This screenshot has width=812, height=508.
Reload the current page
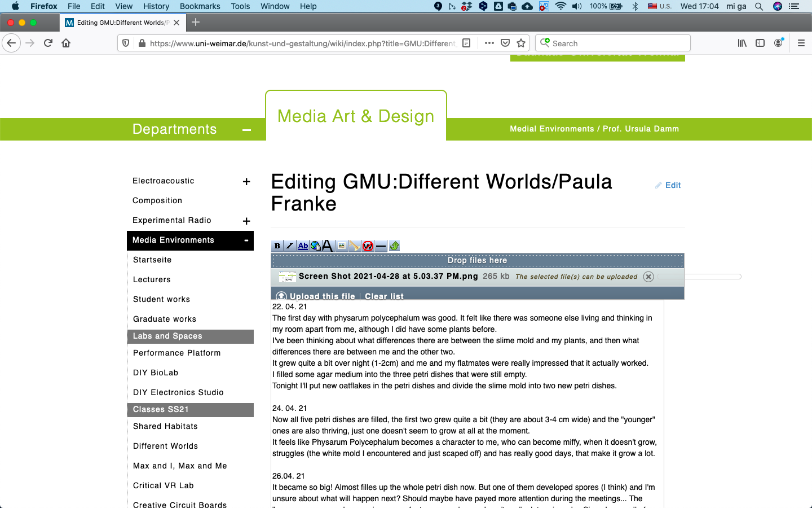pyautogui.click(x=48, y=43)
